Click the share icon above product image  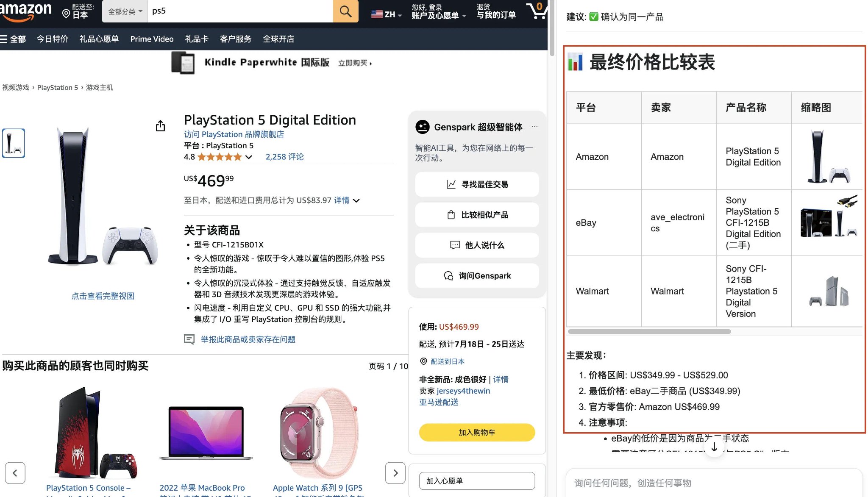click(160, 126)
